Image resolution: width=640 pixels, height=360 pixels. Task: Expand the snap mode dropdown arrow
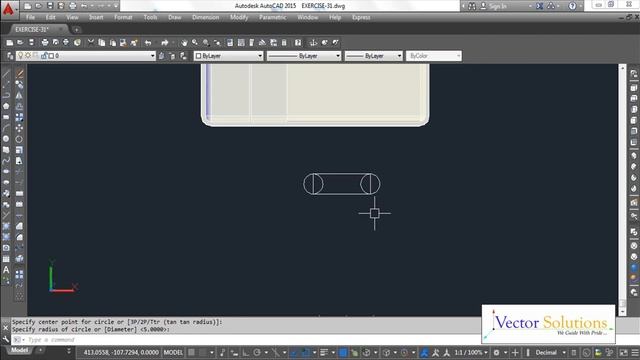point(211,352)
